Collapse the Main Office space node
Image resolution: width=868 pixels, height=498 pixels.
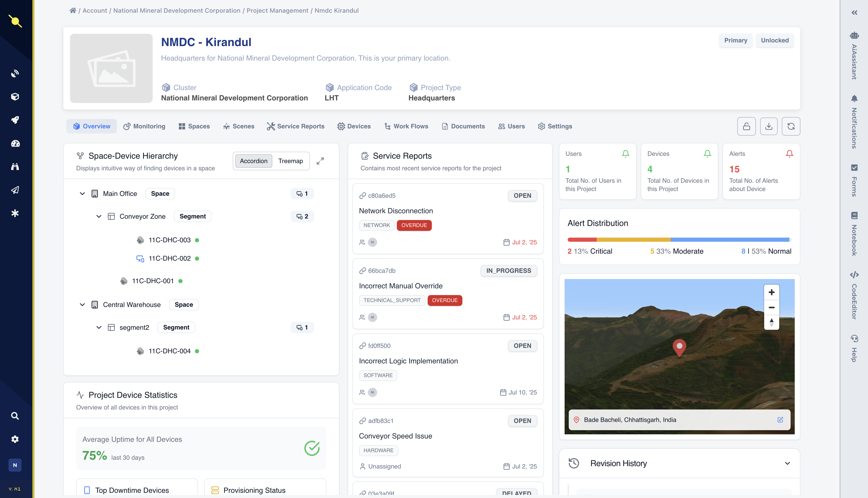[82, 194]
